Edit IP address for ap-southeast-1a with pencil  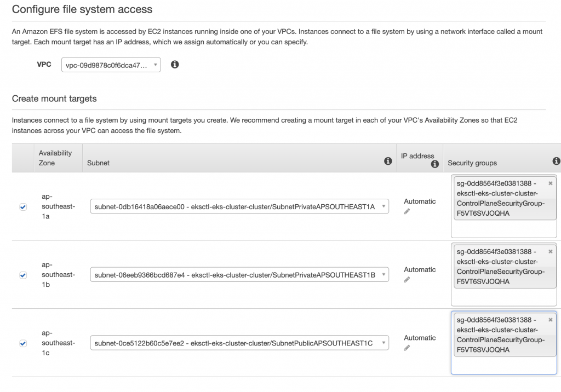(x=407, y=211)
